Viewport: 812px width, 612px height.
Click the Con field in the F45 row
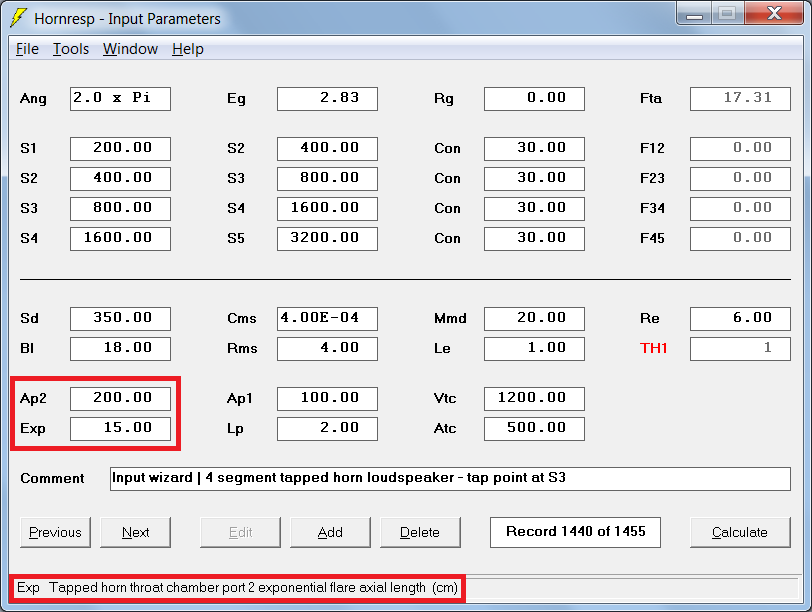click(534, 239)
